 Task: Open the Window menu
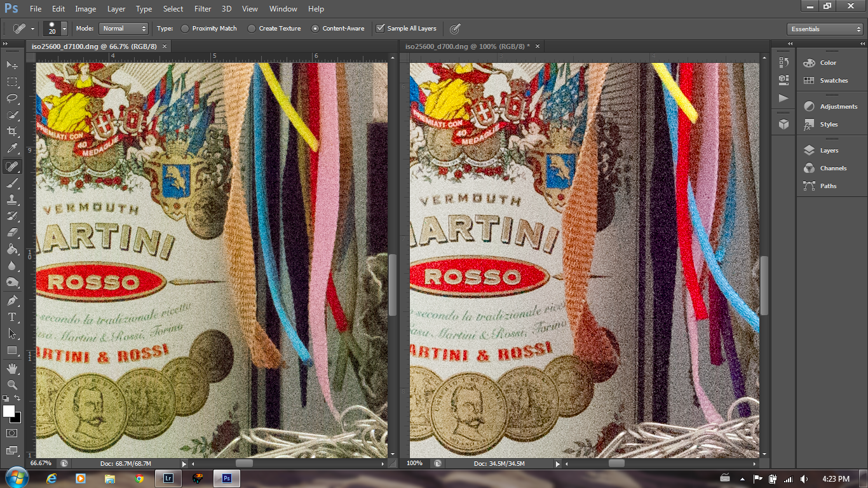coord(283,9)
